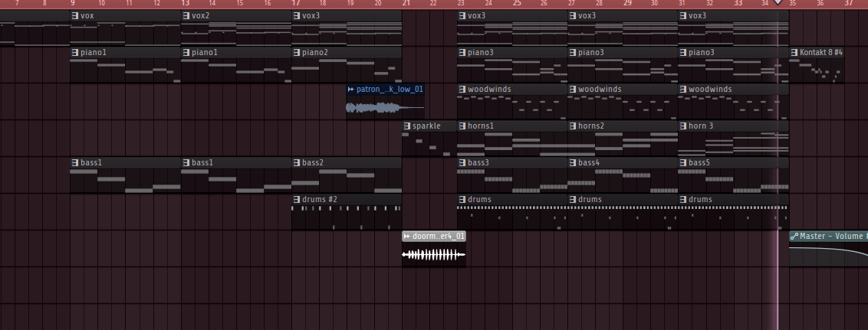This screenshot has width=868, height=330.
Task: Select the woodwinds clip title starting at bar 31
Action: coord(710,90)
